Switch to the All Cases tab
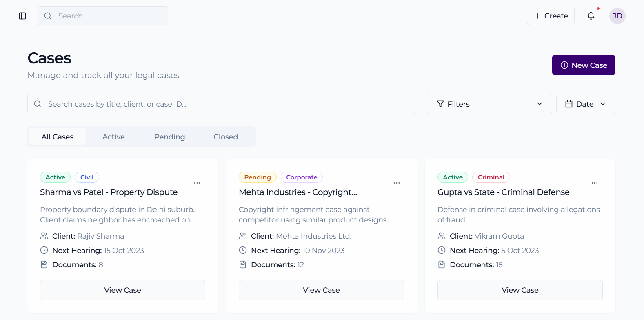 (58, 137)
